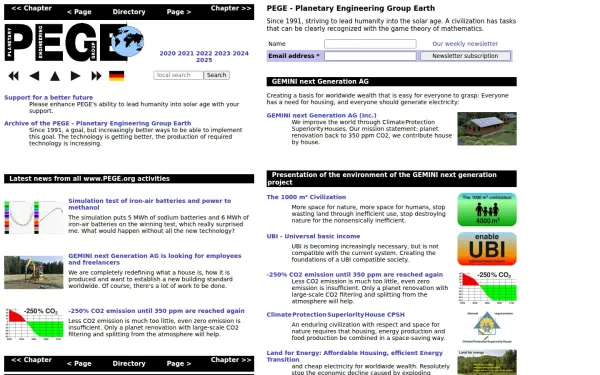Image resolution: width=600 pixels, height=375 pixels.
Task: Go up with the upward triangle icon
Action: coord(55,76)
